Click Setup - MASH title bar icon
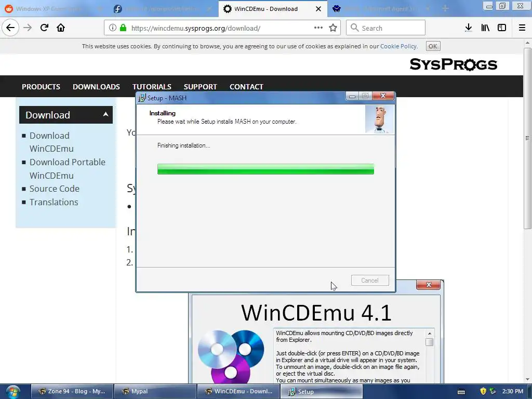 pyautogui.click(x=142, y=98)
